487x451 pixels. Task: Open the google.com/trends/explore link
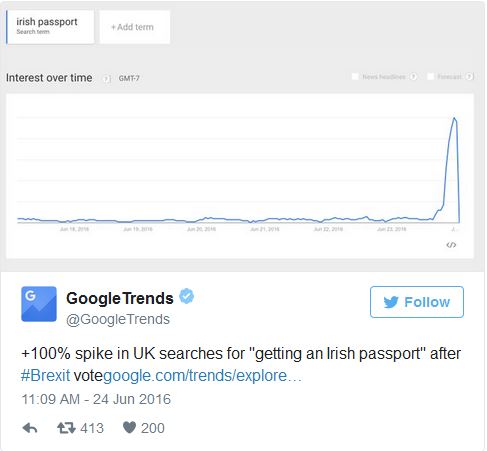[x=202, y=375]
